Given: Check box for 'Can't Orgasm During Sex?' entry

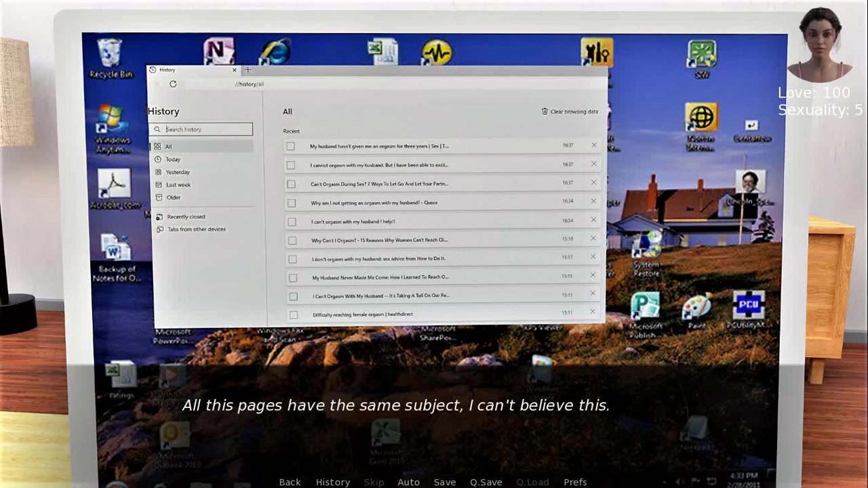Looking at the screenshot, I should tap(291, 184).
